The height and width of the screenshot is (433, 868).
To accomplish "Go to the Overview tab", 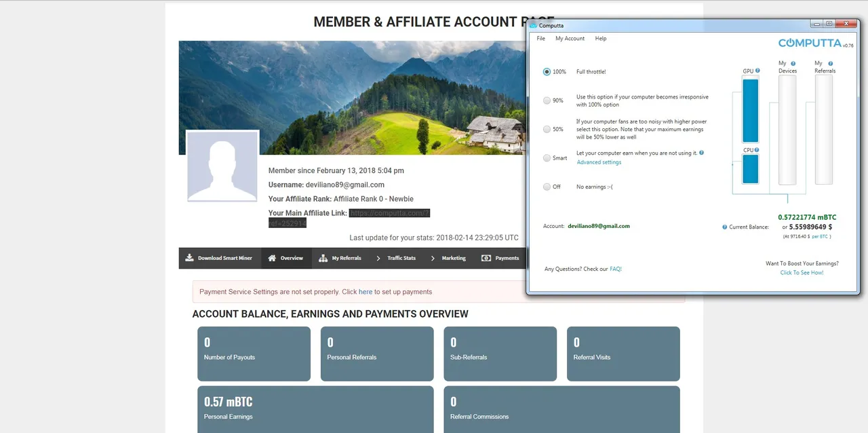I will click(x=286, y=258).
